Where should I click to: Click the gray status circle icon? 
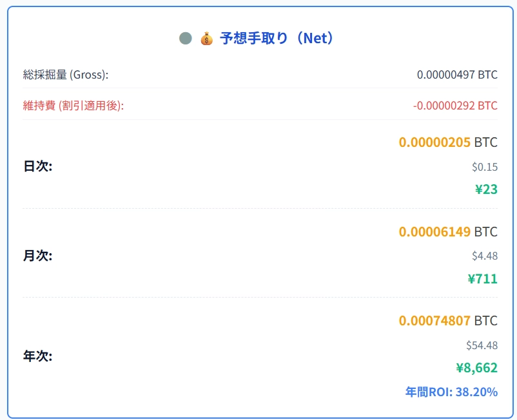(x=186, y=38)
